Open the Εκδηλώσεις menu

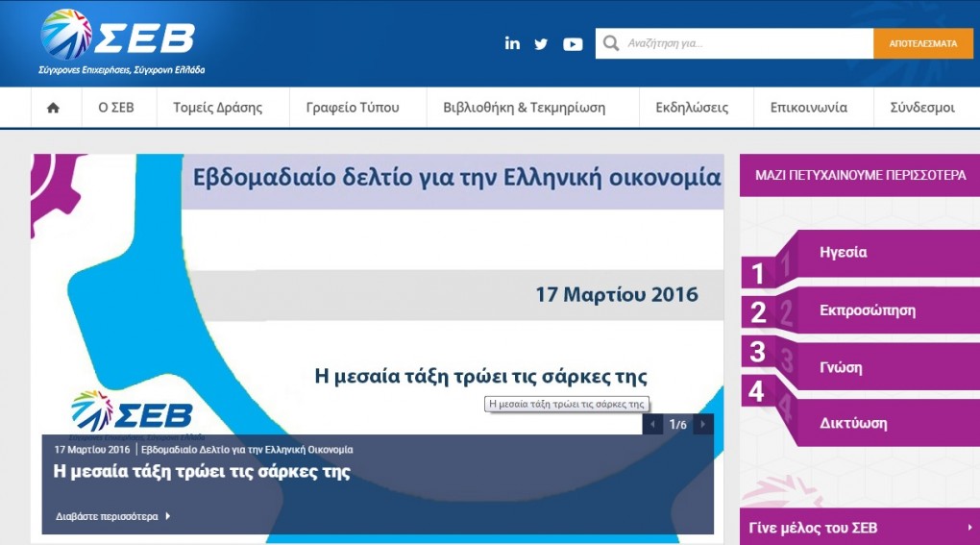(x=692, y=108)
